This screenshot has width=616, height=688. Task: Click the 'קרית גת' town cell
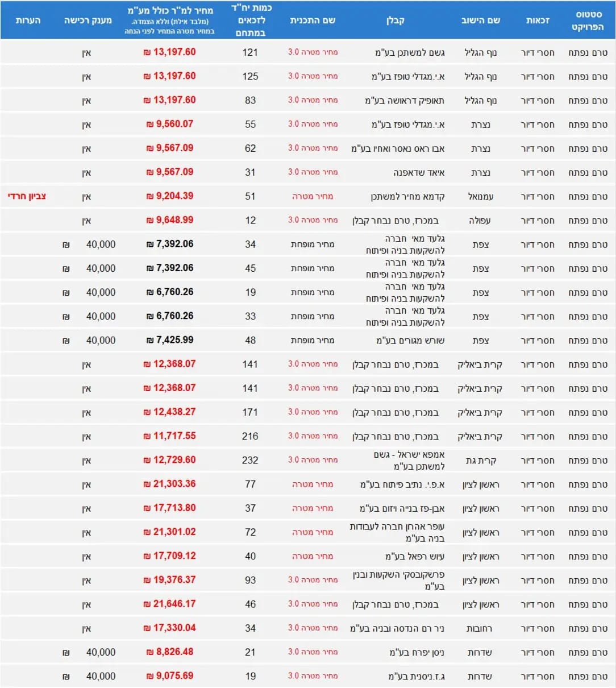click(x=480, y=461)
